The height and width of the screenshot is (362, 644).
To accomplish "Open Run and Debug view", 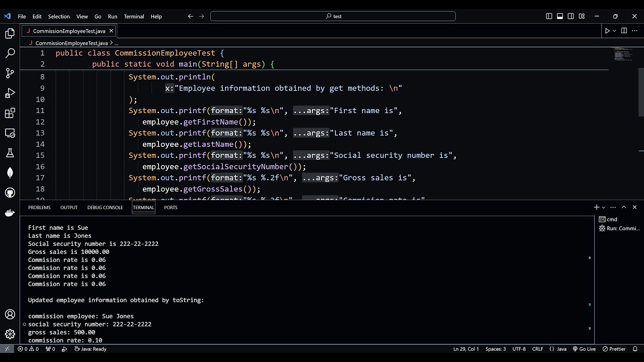I will [x=10, y=93].
